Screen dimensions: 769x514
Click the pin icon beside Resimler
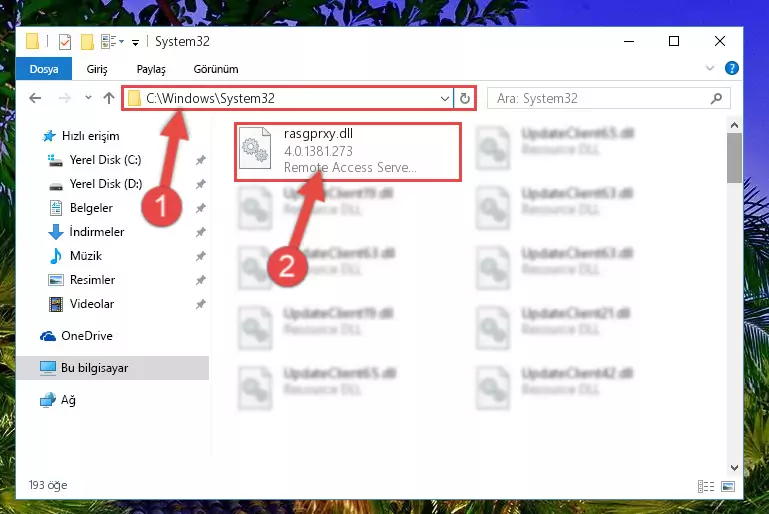pyautogui.click(x=200, y=280)
